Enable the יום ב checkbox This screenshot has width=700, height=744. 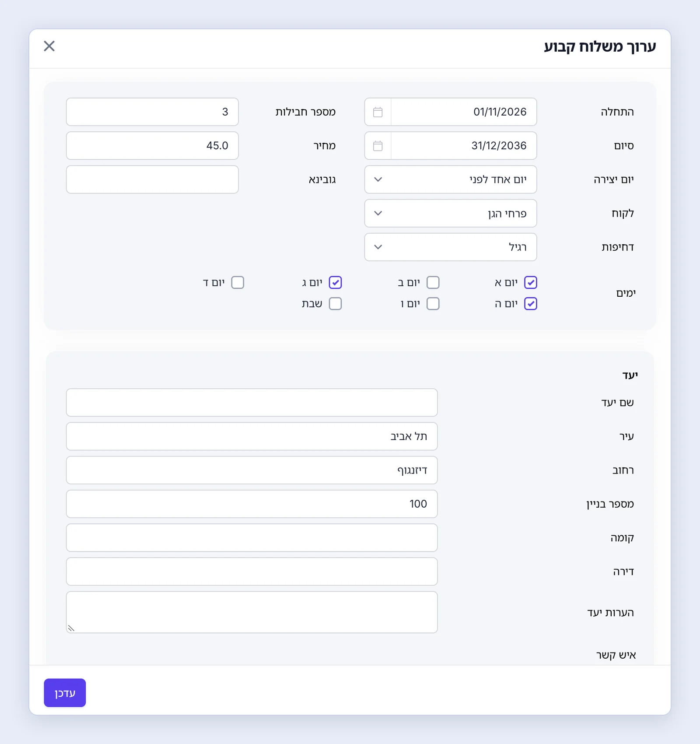click(433, 283)
